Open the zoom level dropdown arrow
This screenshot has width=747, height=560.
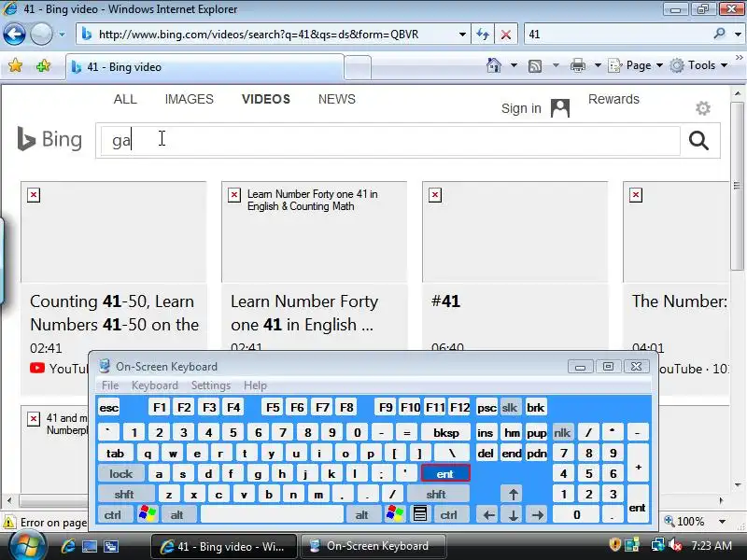722,522
